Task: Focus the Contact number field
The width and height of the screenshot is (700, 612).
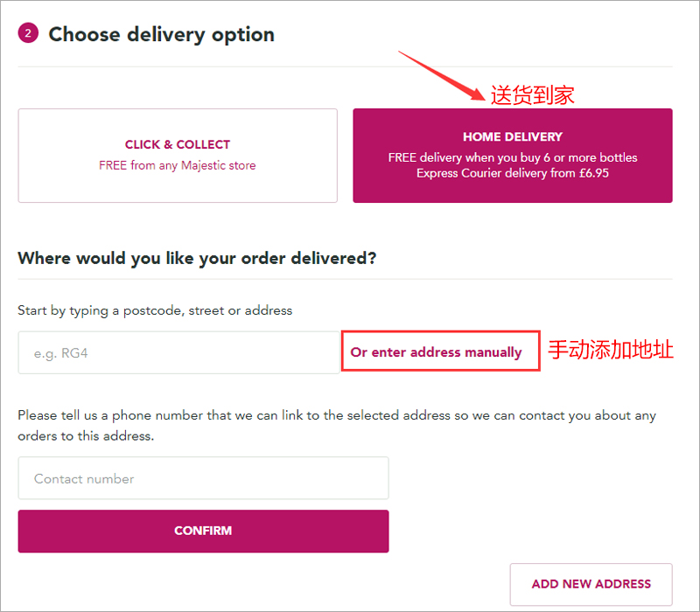Action: click(x=204, y=478)
